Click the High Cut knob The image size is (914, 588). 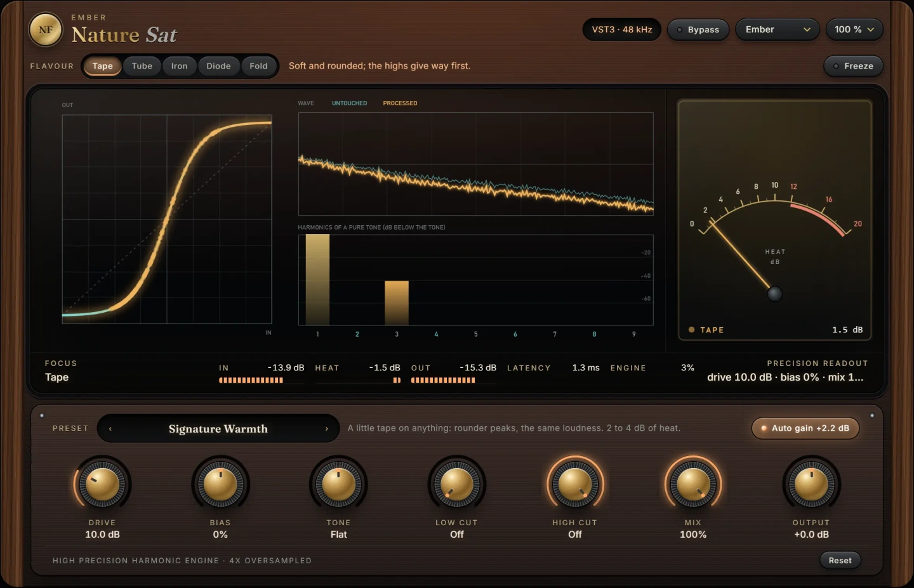click(575, 485)
